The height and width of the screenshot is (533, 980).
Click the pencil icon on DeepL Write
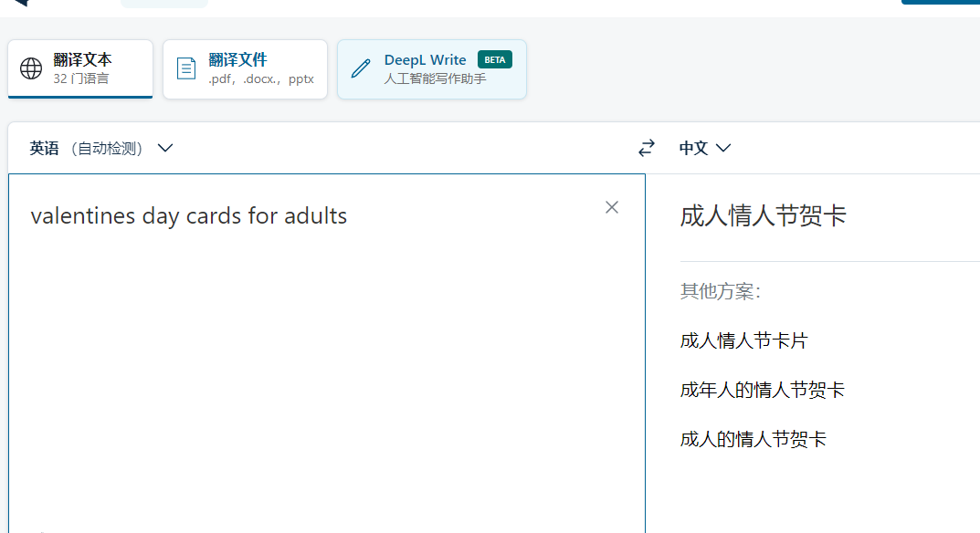361,68
